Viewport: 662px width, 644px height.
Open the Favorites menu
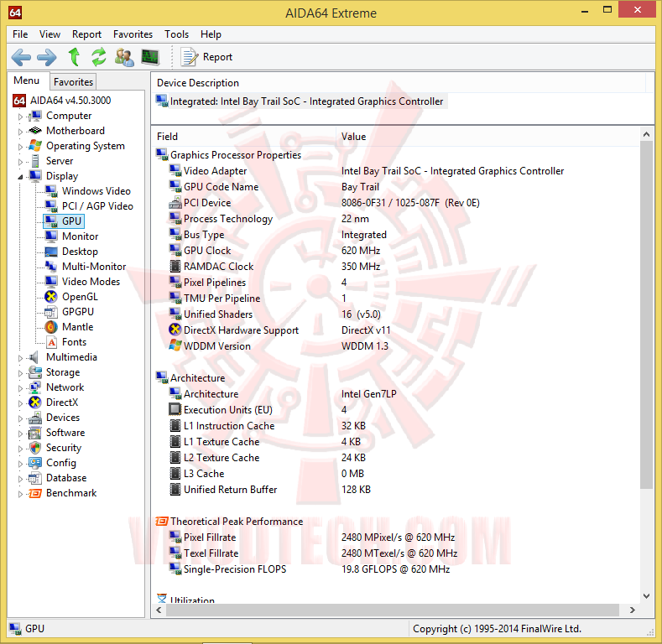coord(133,34)
